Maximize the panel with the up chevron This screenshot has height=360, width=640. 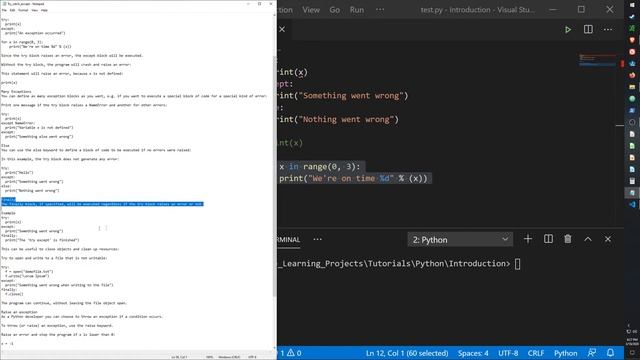588,239
